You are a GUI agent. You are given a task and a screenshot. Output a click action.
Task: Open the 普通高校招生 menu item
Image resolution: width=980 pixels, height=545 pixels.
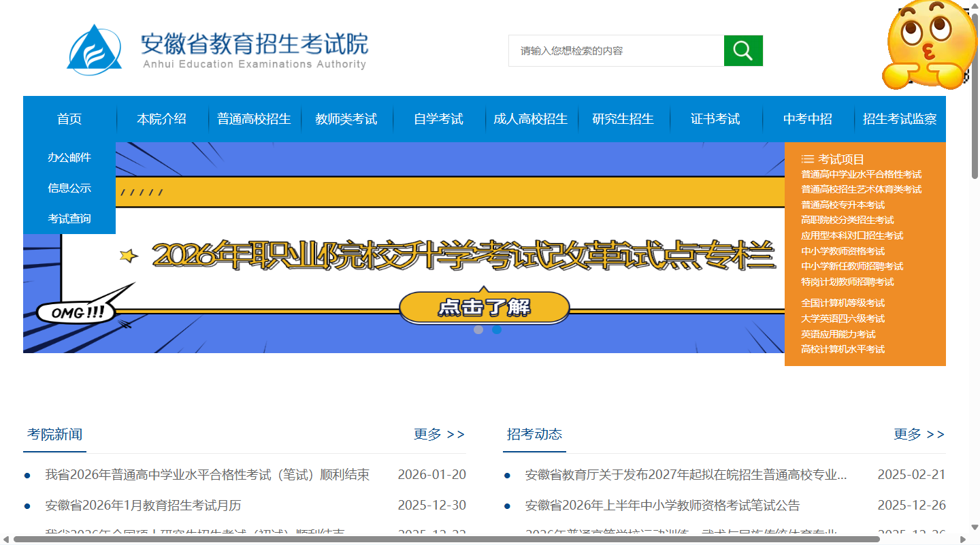point(254,119)
